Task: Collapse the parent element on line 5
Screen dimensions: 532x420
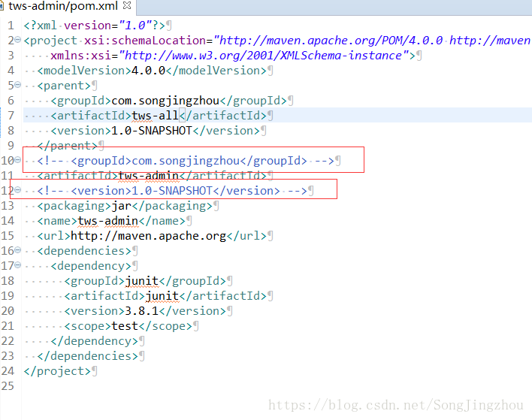Action: 17,85
